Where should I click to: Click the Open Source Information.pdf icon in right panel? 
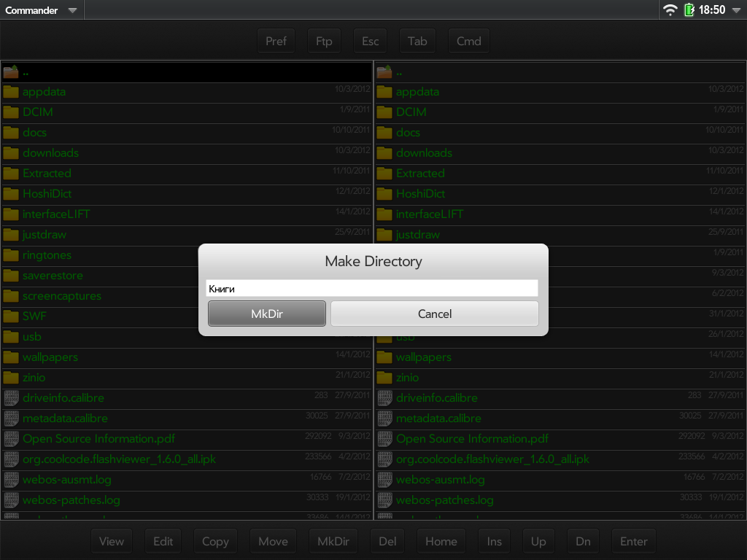click(x=384, y=439)
